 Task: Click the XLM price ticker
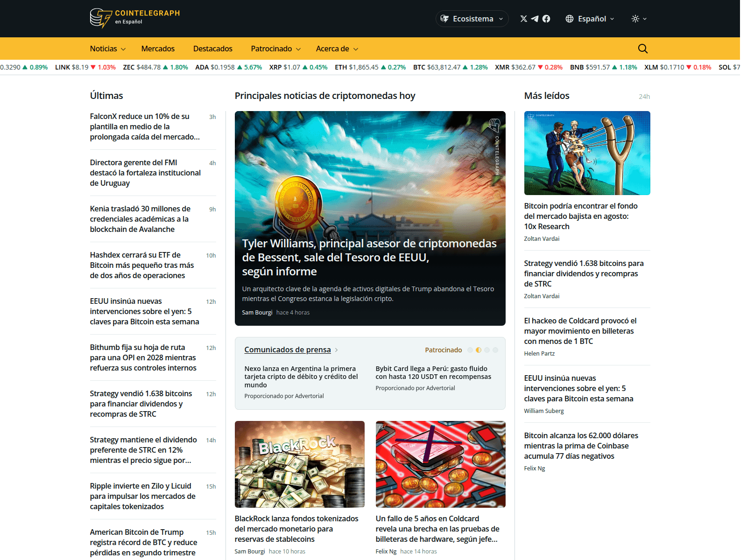(x=678, y=67)
